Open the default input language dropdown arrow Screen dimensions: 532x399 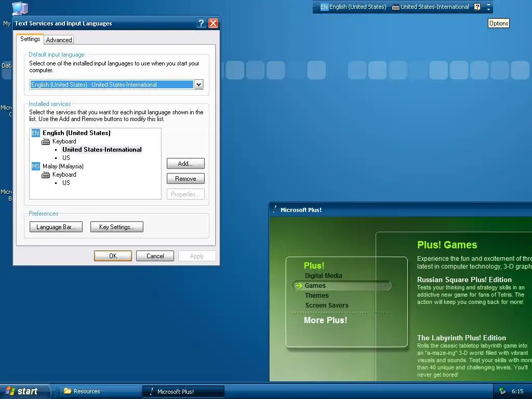pyautogui.click(x=199, y=85)
